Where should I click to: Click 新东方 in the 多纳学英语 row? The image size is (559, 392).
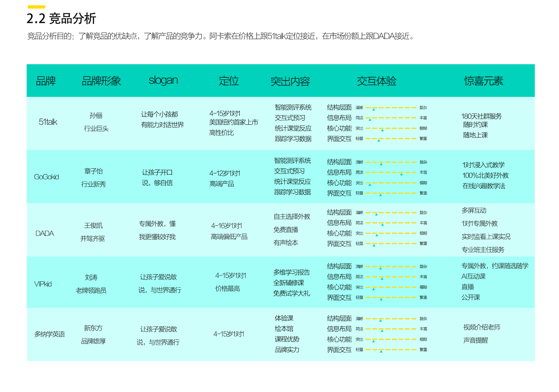coord(93,328)
